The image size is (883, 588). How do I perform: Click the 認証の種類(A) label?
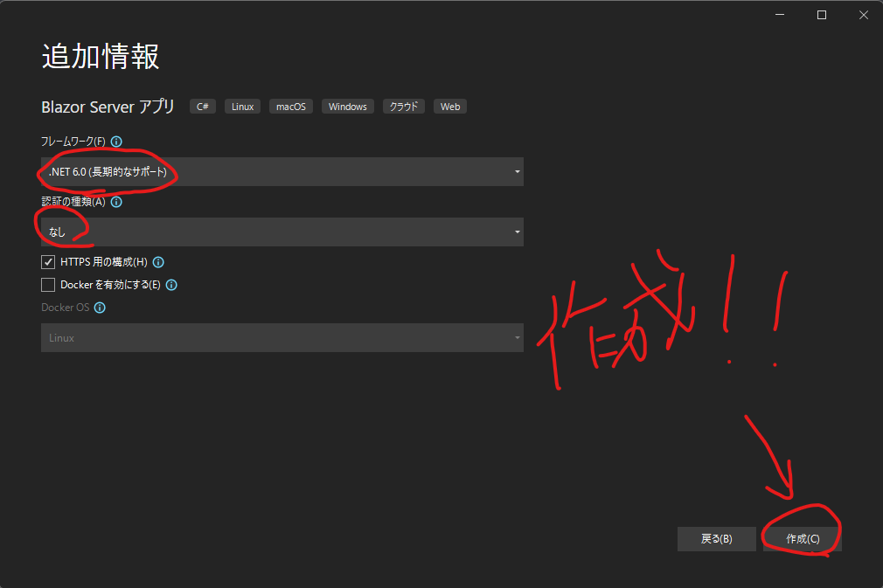(x=73, y=202)
